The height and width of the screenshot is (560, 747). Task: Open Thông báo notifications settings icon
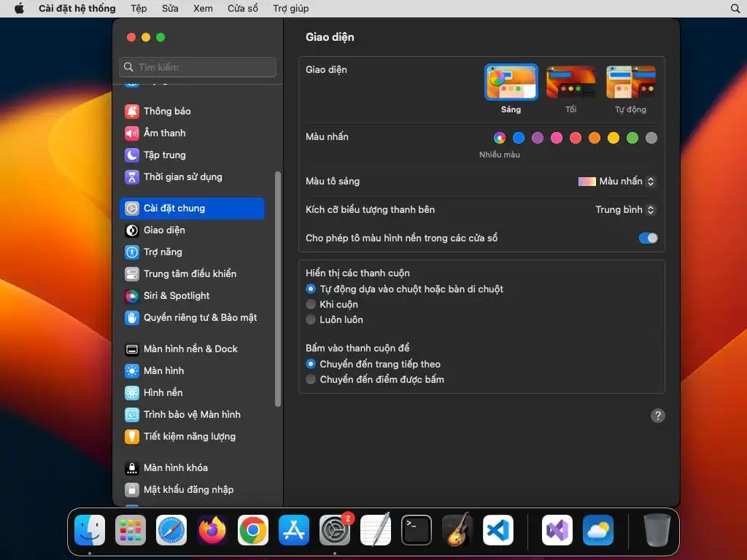click(x=132, y=111)
